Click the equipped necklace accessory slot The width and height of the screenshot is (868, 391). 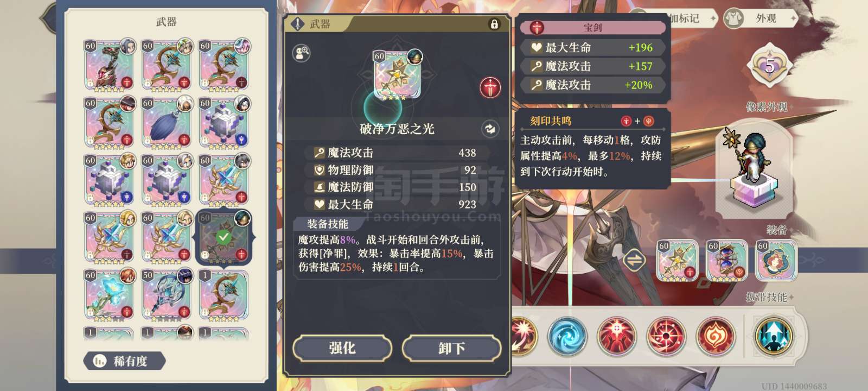tap(776, 261)
